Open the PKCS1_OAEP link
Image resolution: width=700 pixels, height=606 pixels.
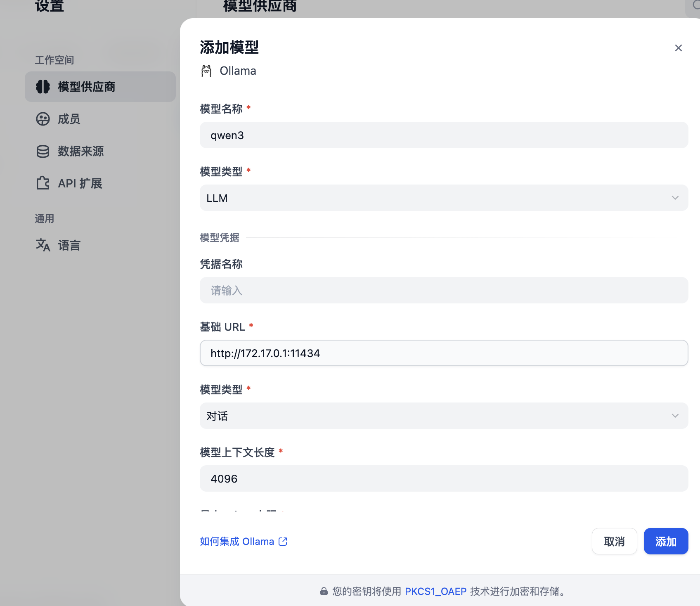tap(435, 592)
